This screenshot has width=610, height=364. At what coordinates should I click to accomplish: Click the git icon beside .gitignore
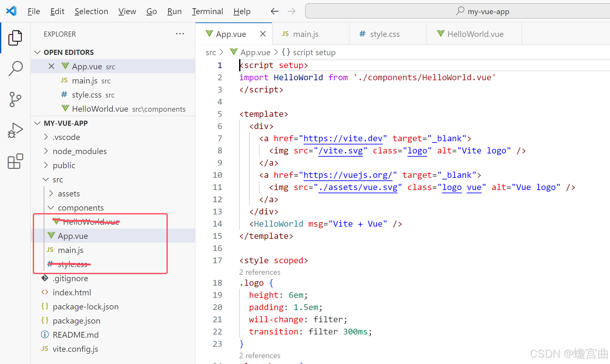tap(45, 278)
